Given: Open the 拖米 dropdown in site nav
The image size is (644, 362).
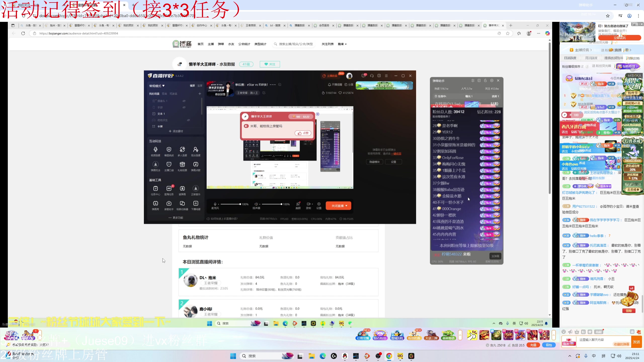Looking at the screenshot, I should (342, 44).
